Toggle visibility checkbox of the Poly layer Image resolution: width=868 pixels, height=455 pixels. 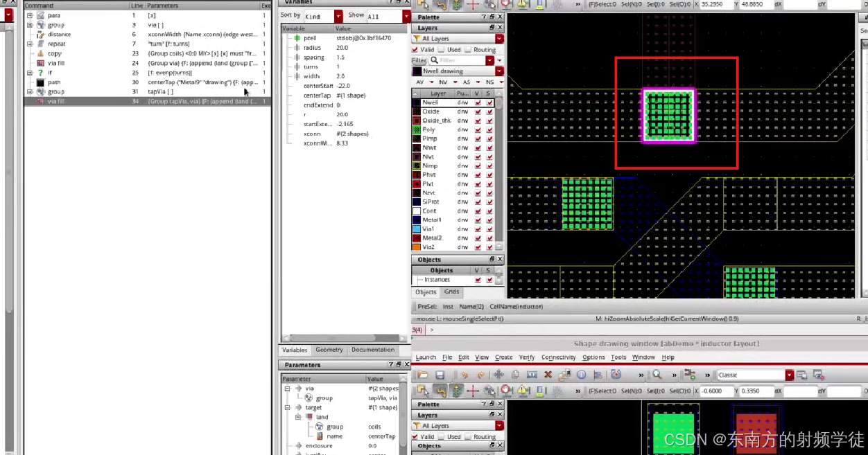[478, 130]
